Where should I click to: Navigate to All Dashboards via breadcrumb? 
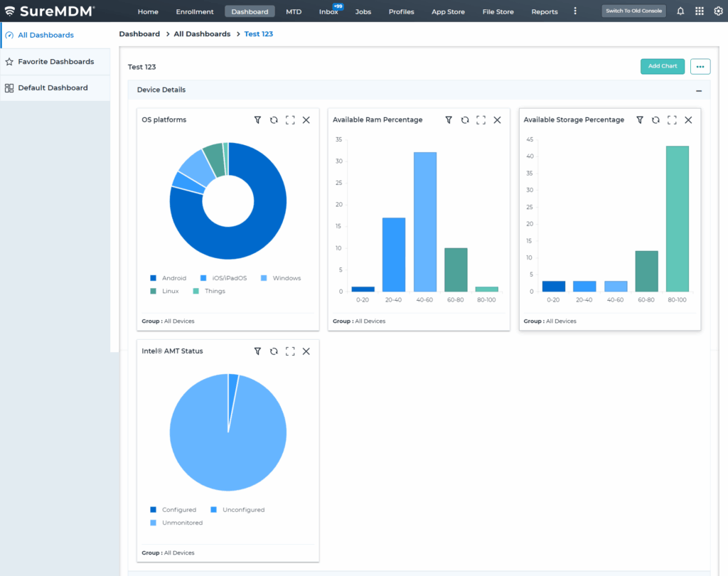[200, 33]
